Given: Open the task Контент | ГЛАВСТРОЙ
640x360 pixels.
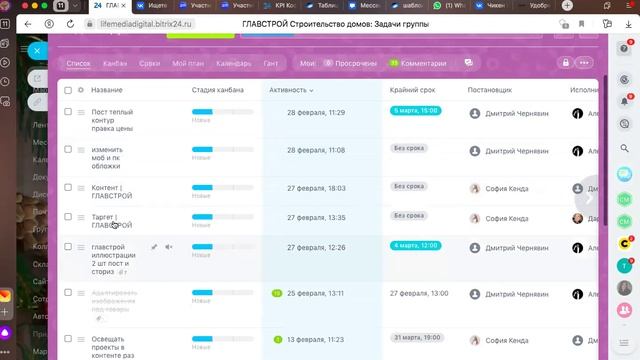Looking at the screenshot, I should click(112, 192).
